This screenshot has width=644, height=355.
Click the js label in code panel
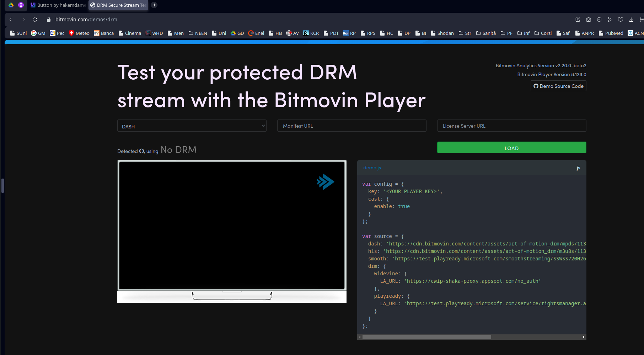(578, 168)
